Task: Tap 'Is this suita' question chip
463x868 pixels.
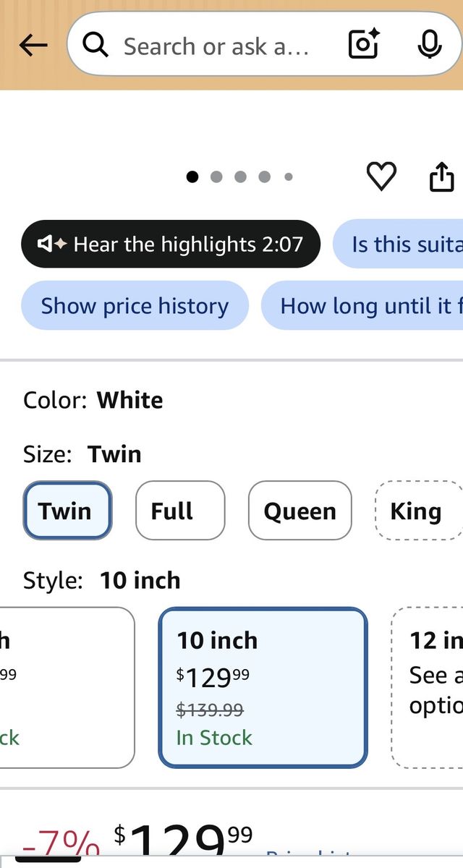Action: (x=398, y=244)
